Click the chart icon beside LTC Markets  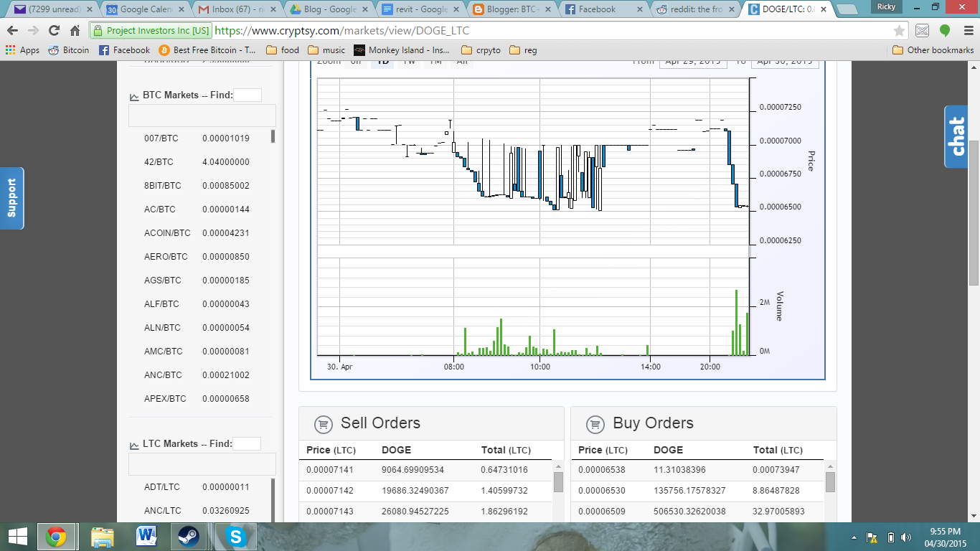click(x=134, y=445)
